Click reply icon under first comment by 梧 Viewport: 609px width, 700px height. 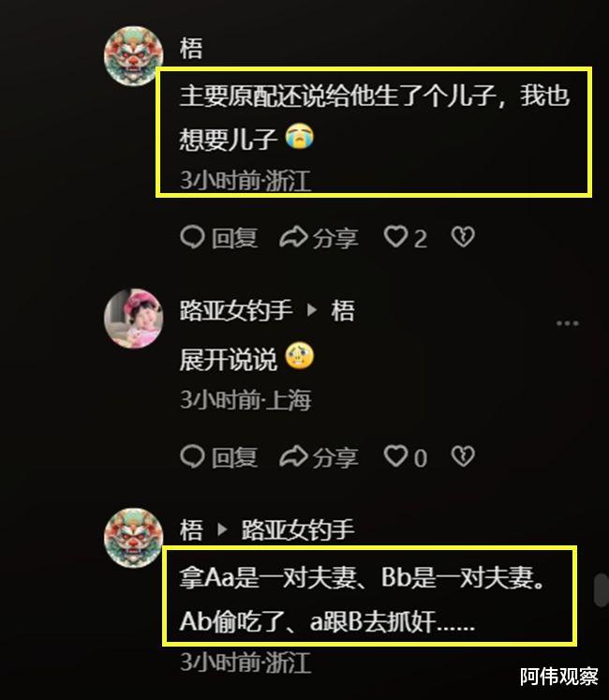pyautogui.click(x=192, y=237)
